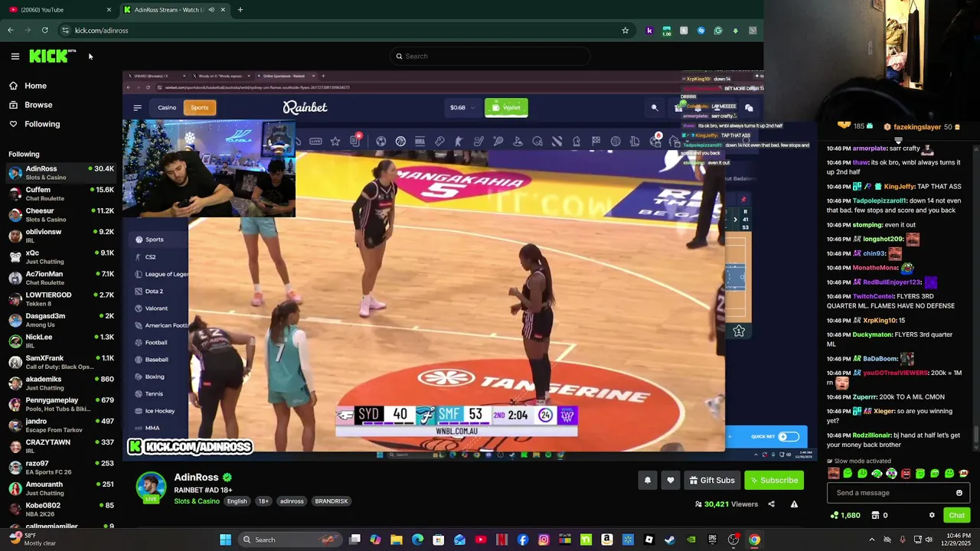980x551 pixels.
Task: Open a new Chrome tab
Action: pos(240,10)
